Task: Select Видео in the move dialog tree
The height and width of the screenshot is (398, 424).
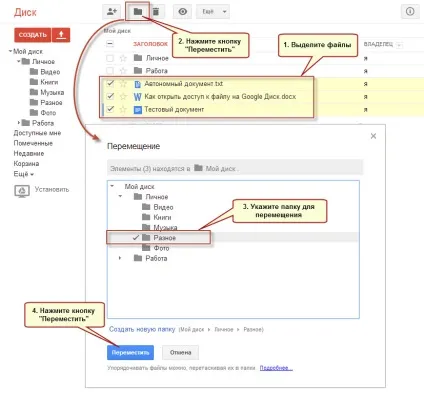Action: click(158, 207)
